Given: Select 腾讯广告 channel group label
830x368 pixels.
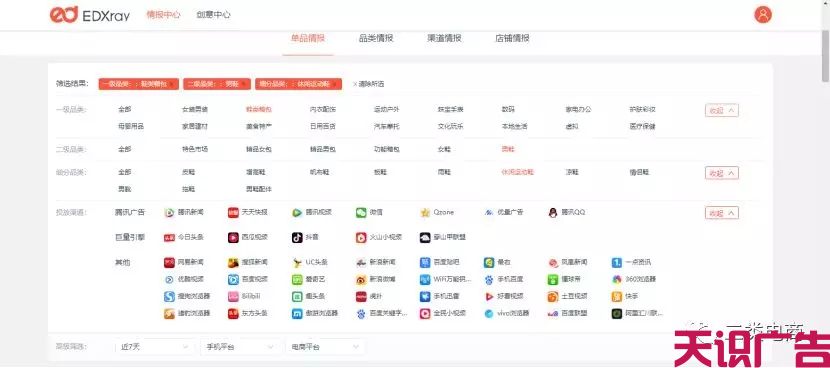Looking at the screenshot, I should (x=130, y=212).
